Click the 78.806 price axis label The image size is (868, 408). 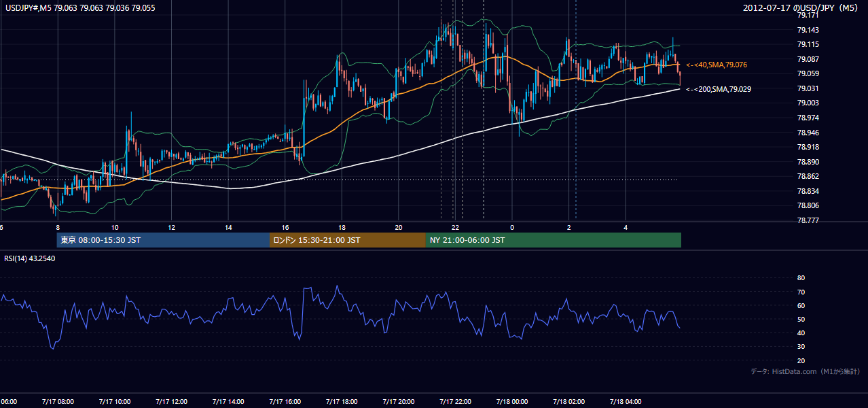pyautogui.click(x=808, y=205)
